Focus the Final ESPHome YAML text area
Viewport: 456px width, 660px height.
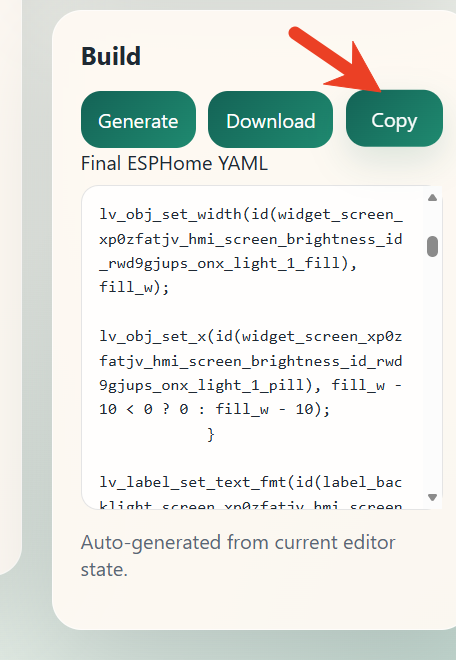(x=262, y=348)
